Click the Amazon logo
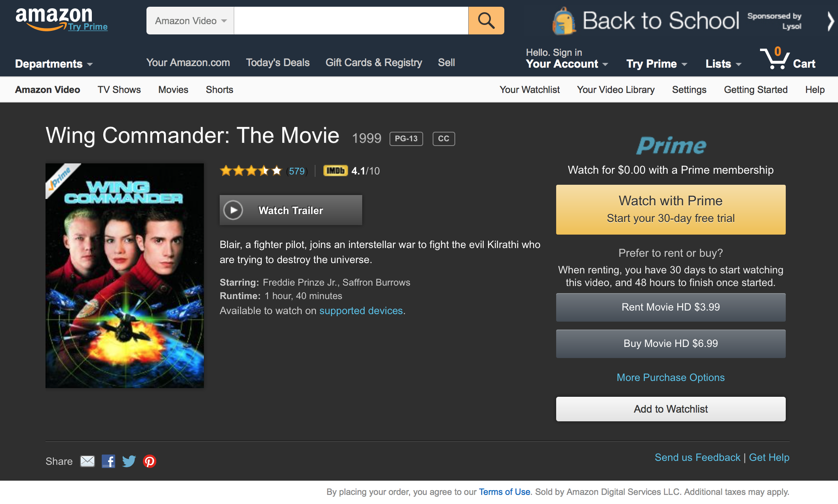The height and width of the screenshot is (504, 838). (54, 18)
